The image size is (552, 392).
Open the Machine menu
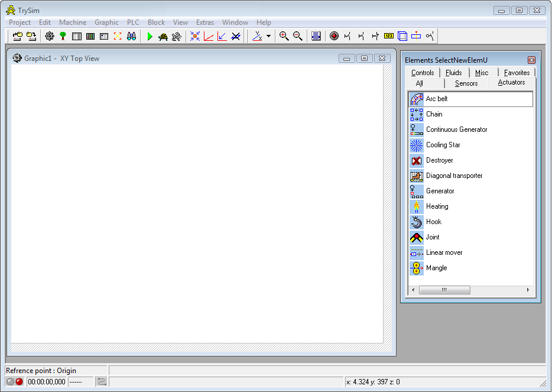(x=73, y=22)
